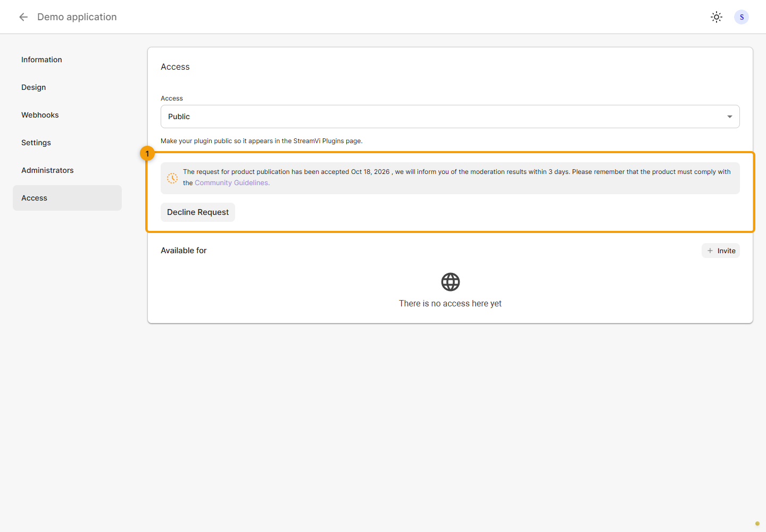Go to Webhooks in sidebar
766x532 pixels.
pyautogui.click(x=67, y=115)
